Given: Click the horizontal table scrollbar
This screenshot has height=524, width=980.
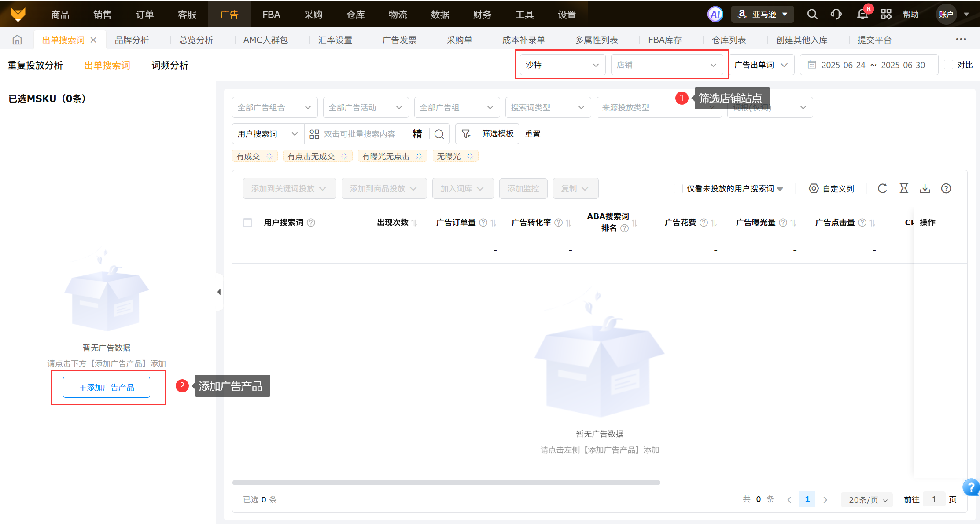Looking at the screenshot, I should pyautogui.click(x=446, y=483).
